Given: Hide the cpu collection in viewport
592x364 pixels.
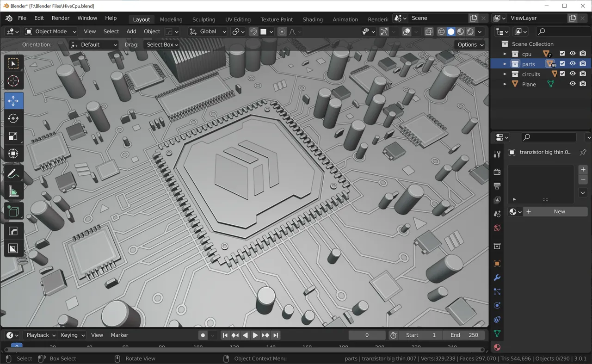Looking at the screenshot, I should coord(573,54).
